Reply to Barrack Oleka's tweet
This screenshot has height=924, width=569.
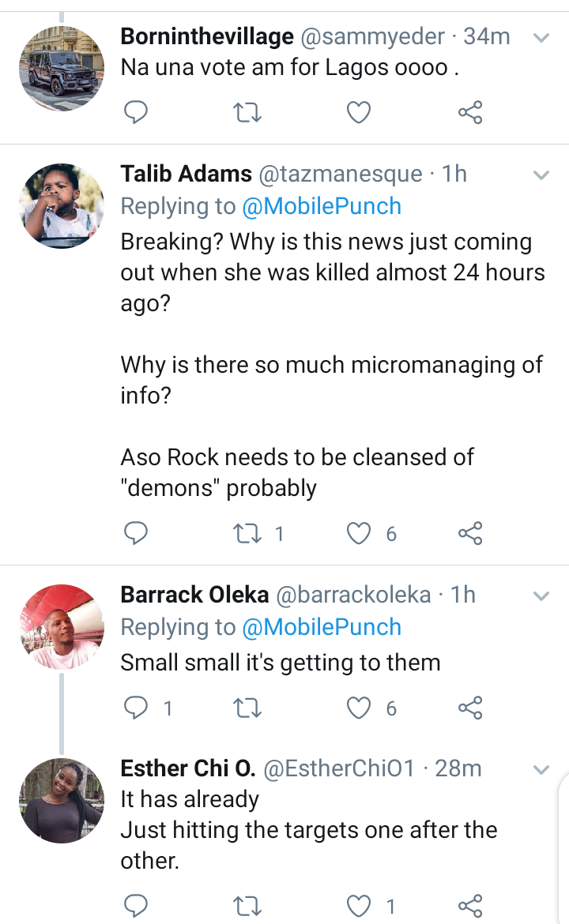click(137, 708)
